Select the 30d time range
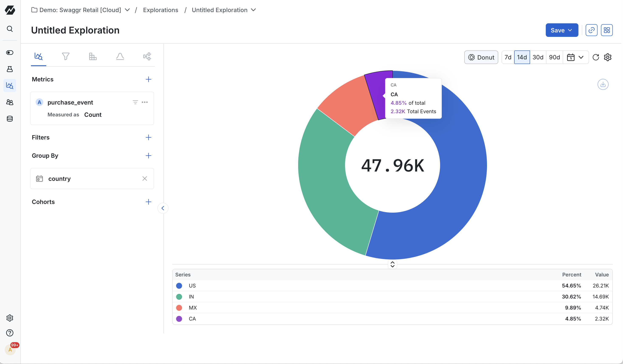The height and width of the screenshot is (364, 623). click(538, 57)
